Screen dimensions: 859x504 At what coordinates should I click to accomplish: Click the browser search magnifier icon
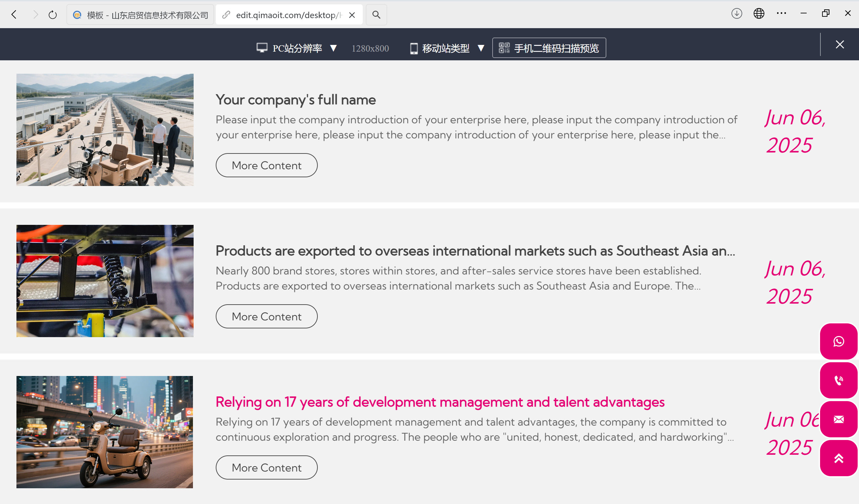click(x=376, y=15)
